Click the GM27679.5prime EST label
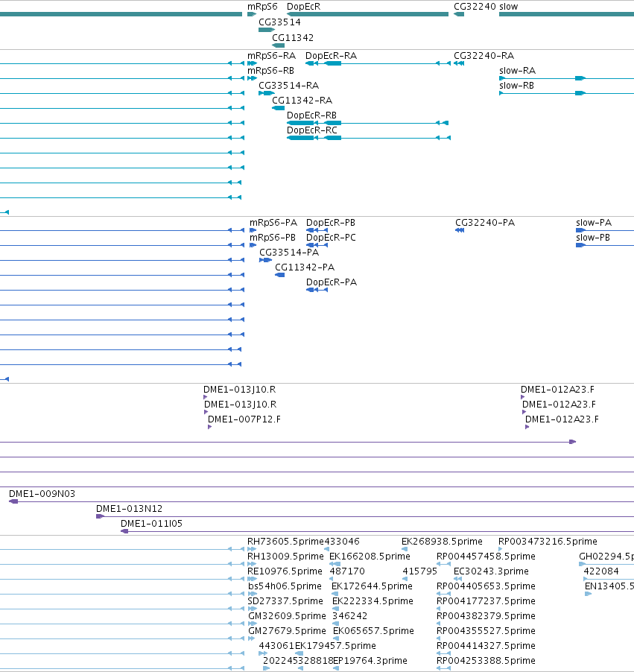The width and height of the screenshot is (634, 672). tap(287, 631)
